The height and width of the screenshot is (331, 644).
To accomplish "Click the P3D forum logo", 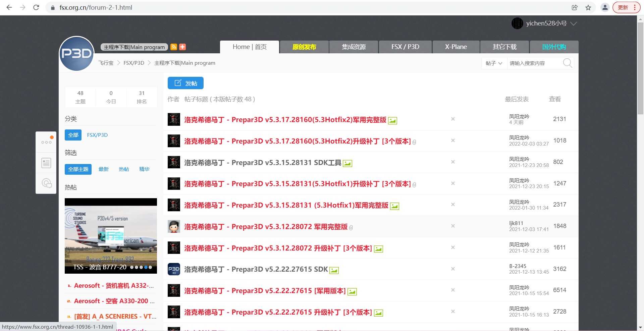I will click(77, 54).
